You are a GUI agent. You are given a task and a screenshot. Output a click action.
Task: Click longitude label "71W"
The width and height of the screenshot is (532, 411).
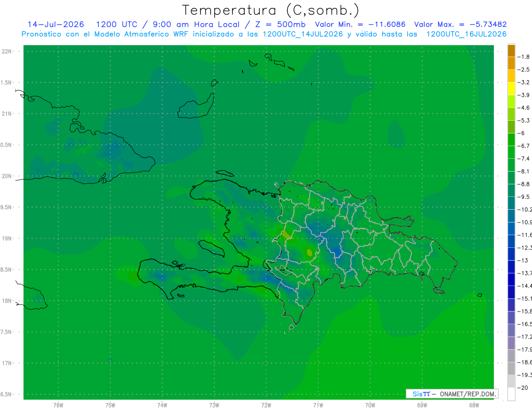point(318,405)
